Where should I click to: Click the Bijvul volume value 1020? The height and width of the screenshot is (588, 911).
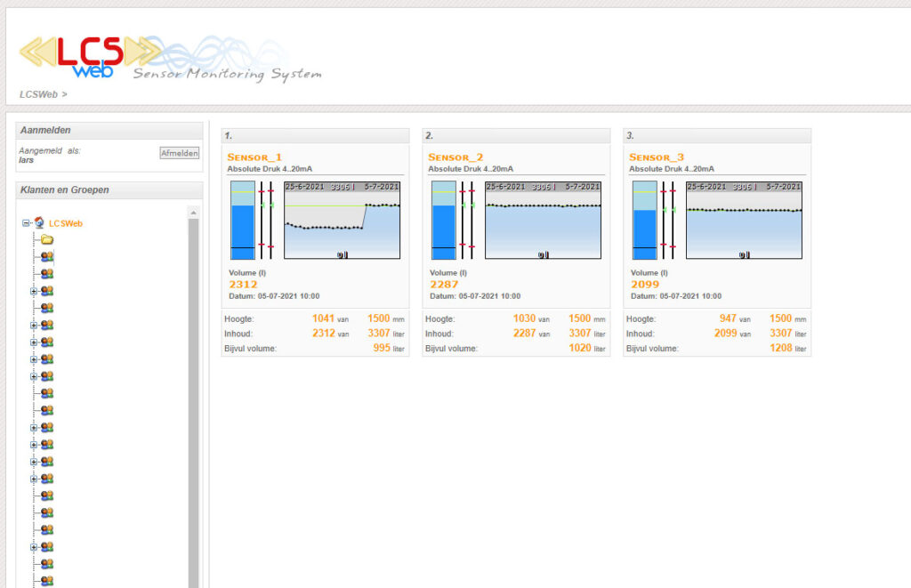coord(580,348)
